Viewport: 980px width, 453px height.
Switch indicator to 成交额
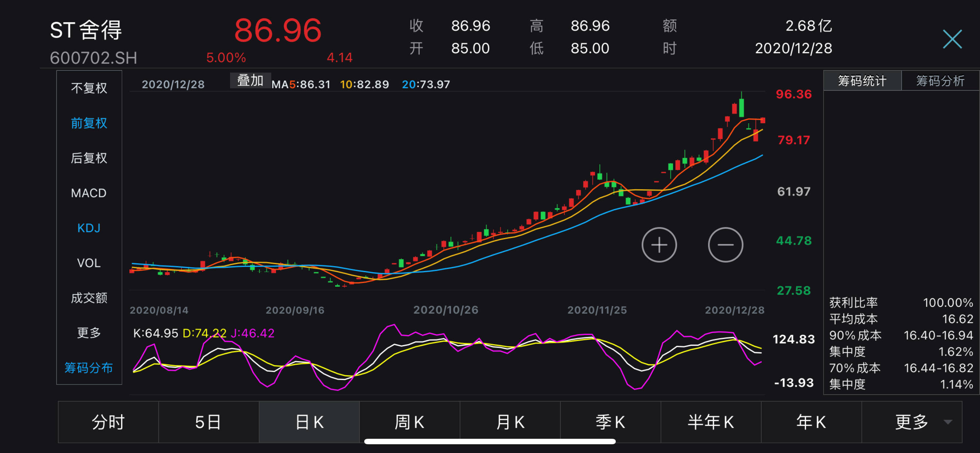pos(89,298)
